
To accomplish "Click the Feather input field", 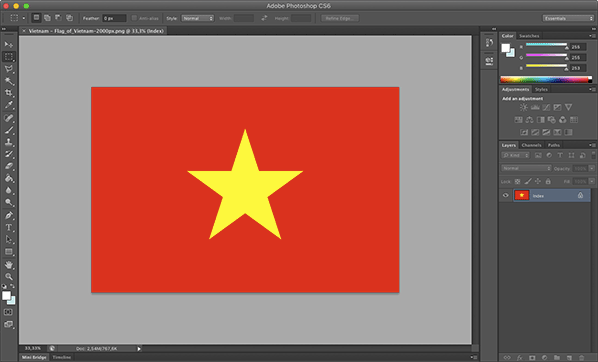I will click(x=114, y=18).
